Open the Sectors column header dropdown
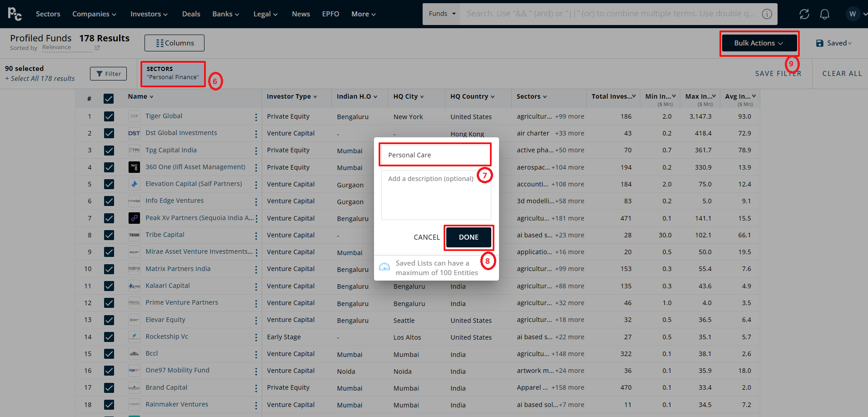 tap(531, 96)
